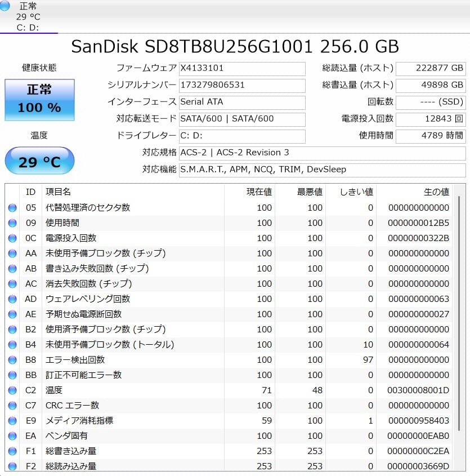This screenshot has width=470, height=476.
Task: Click the 正常 100 % health status button
Action: click(39, 100)
